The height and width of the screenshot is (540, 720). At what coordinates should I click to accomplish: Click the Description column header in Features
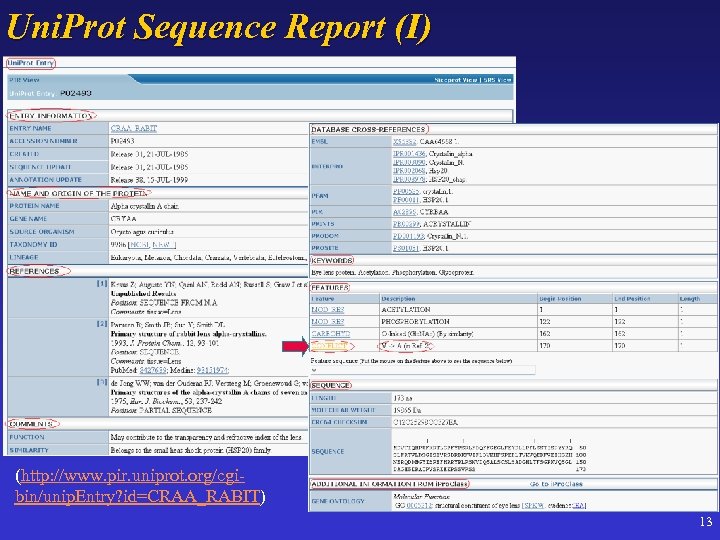coord(398,299)
